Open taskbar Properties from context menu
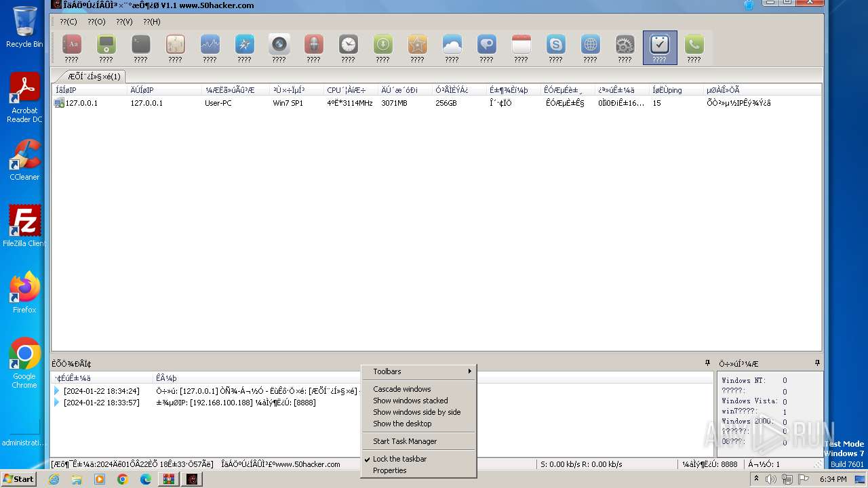The image size is (868, 488). click(x=389, y=470)
